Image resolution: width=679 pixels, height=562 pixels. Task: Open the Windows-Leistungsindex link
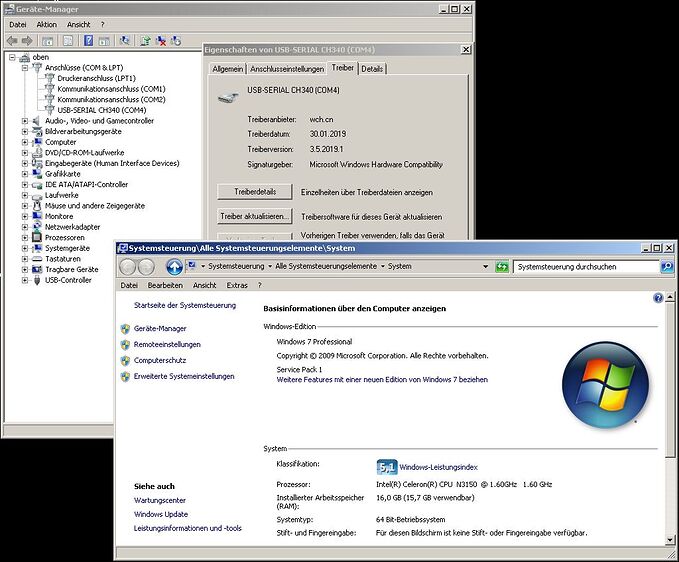[x=438, y=467]
